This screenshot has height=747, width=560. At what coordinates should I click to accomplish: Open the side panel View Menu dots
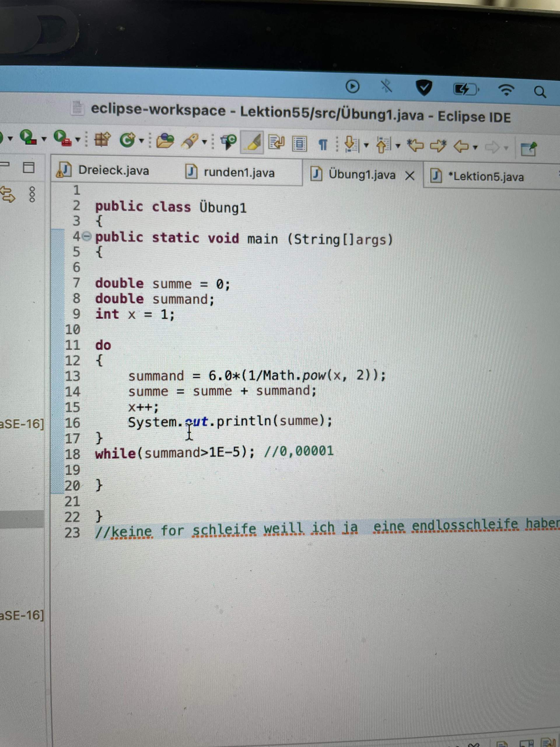(x=32, y=194)
